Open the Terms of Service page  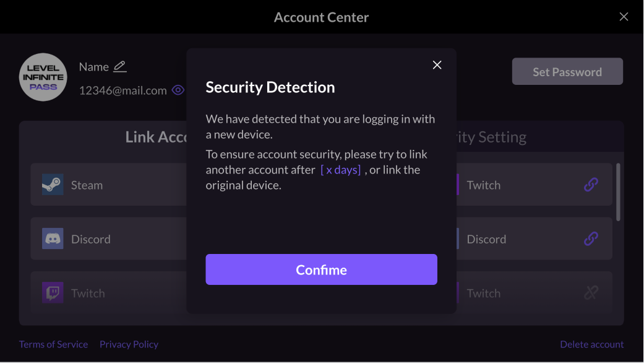click(53, 344)
